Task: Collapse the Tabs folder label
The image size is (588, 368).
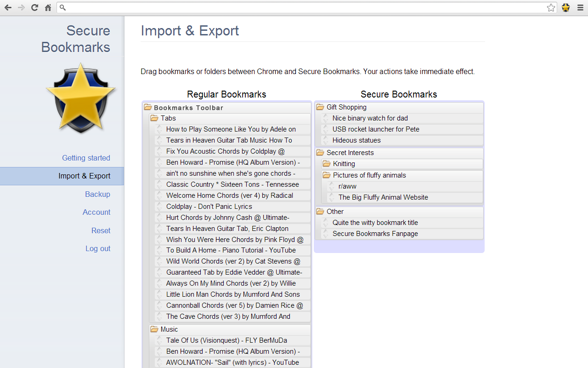Action: (168, 118)
